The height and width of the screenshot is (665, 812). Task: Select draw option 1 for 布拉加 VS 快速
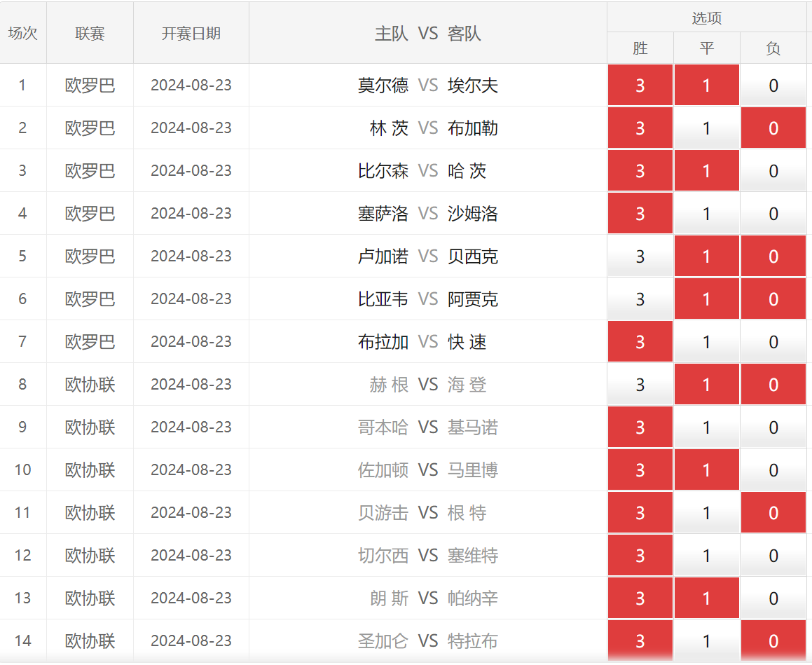[706, 341]
